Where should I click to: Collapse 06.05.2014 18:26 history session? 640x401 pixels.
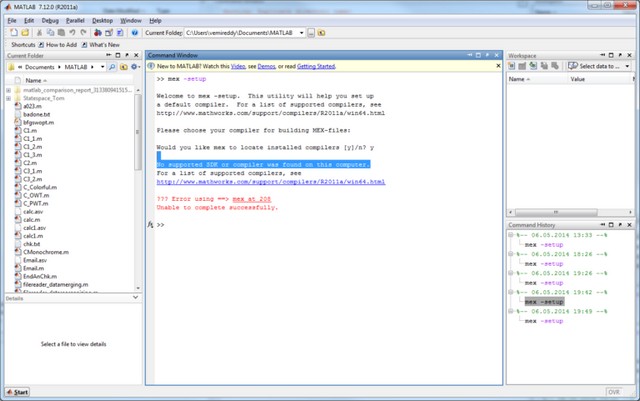[511, 254]
